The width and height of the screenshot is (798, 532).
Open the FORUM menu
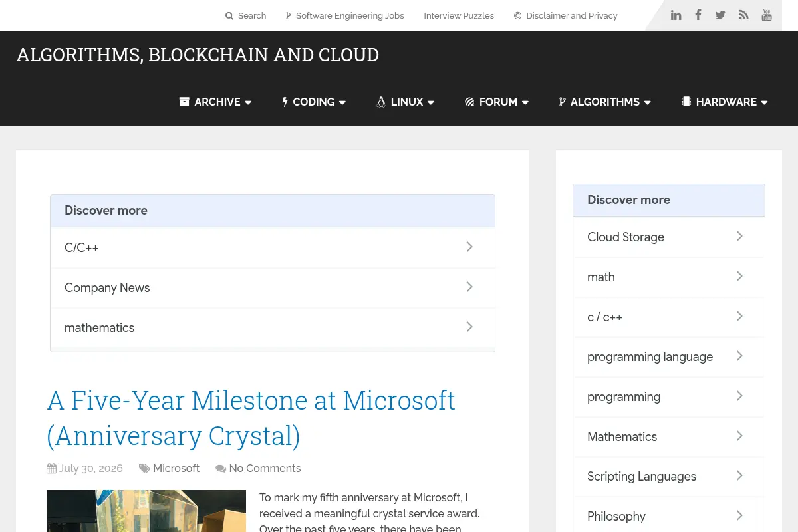click(x=497, y=102)
